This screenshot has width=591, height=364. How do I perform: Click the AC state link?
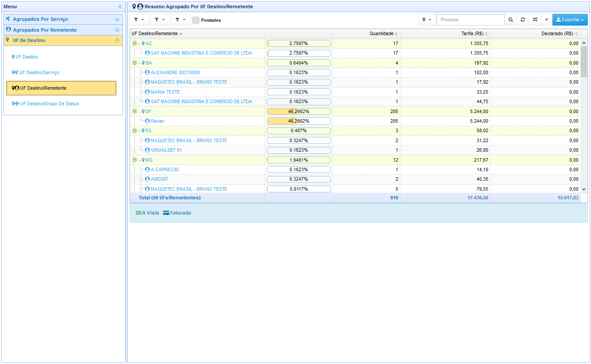coord(149,43)
